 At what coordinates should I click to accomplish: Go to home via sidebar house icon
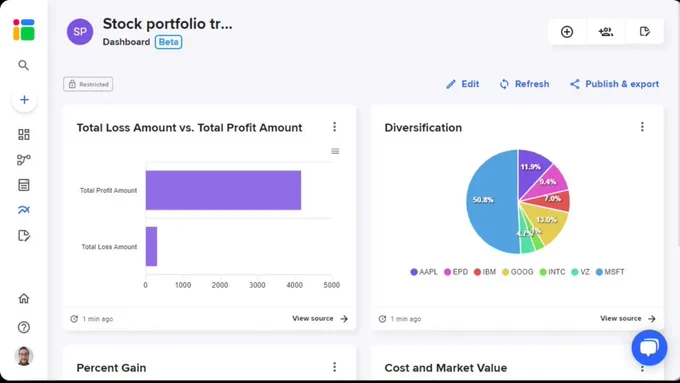24,298
